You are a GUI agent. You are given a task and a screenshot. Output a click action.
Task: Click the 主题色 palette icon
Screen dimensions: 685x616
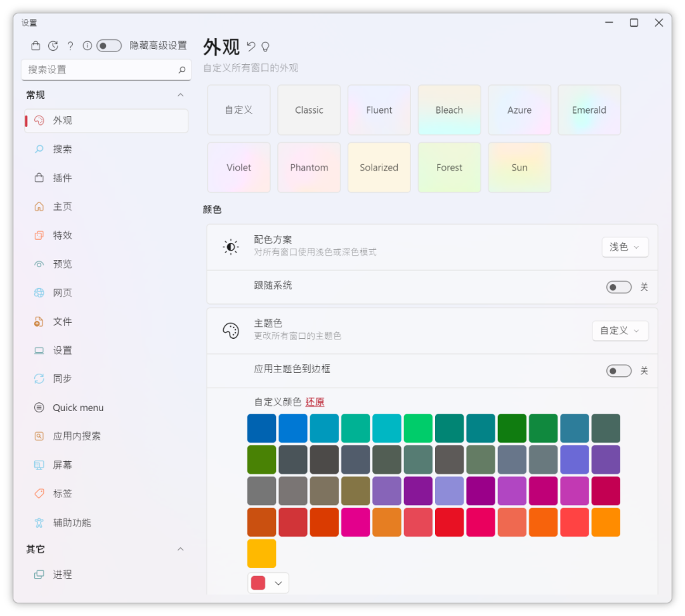(231, 331)
